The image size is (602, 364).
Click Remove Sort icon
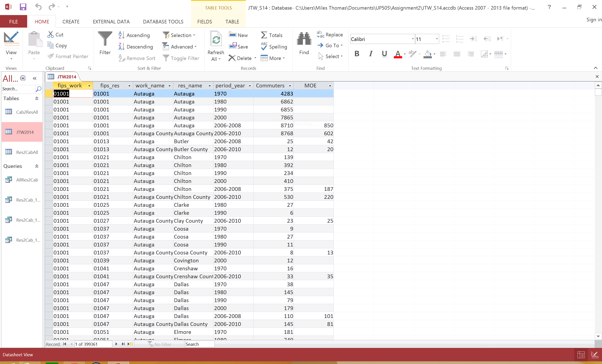point(121,58)
